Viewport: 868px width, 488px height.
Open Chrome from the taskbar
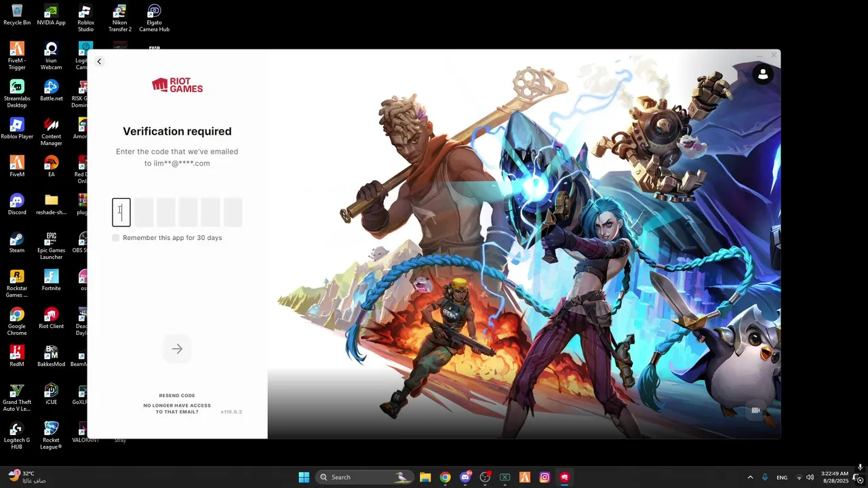coord(445,477)
